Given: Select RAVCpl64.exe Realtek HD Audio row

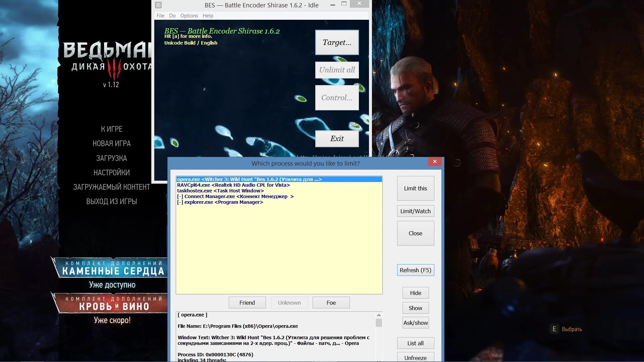Looking at the screenshot, I should 279,185.
